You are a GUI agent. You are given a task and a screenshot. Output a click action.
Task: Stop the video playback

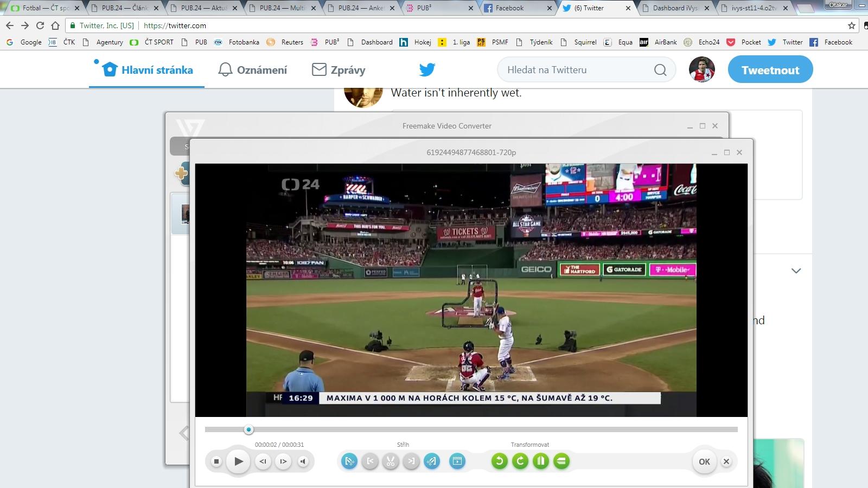point(216,461)
